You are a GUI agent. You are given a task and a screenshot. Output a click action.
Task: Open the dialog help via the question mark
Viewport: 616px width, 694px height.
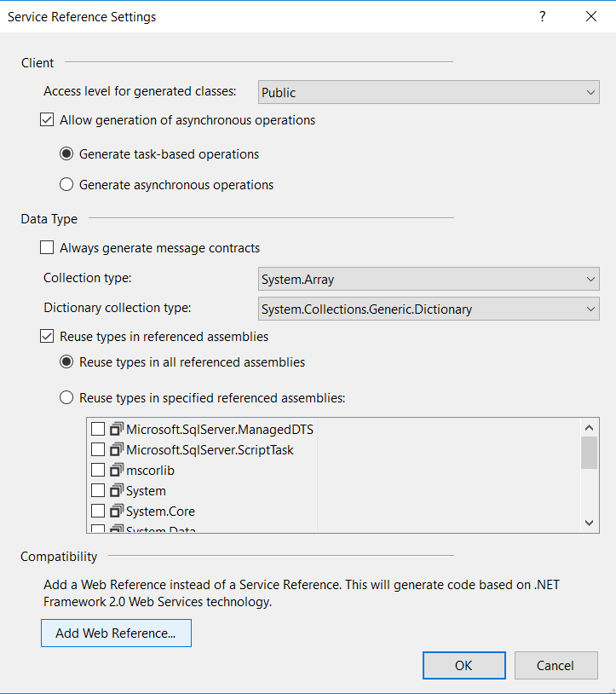click(543, 16)
